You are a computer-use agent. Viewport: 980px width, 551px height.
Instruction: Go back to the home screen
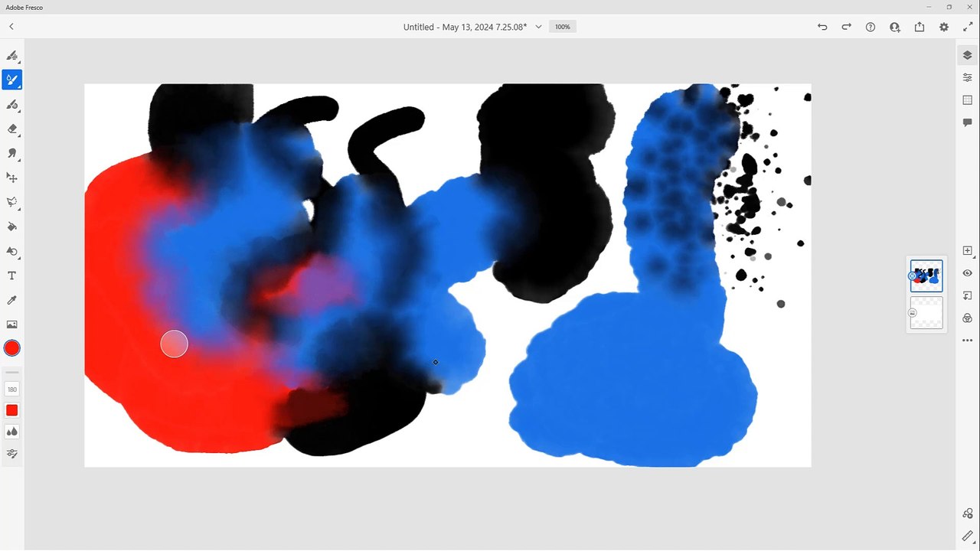pos(11,27)
